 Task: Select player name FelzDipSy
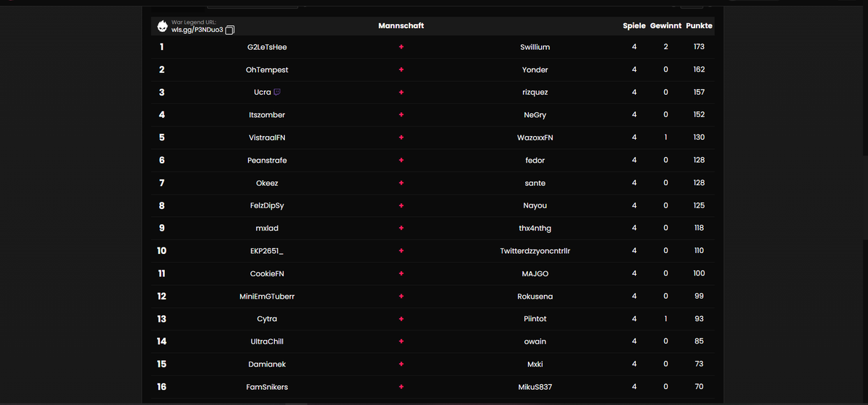point(267,205)
